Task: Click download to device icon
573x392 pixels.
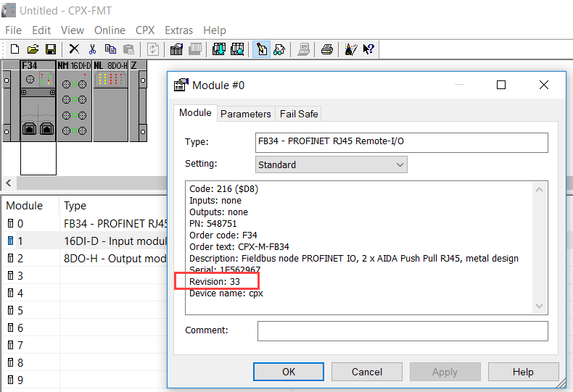Action: point(219,49)
